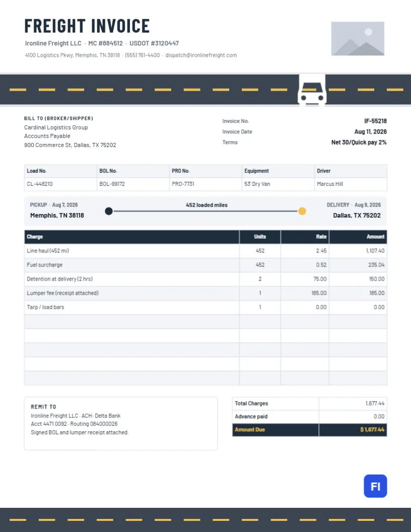The image size is (411, 532).
Task: Select 900 Commerce St, Dallas address
Action: [x=70, y=145]
